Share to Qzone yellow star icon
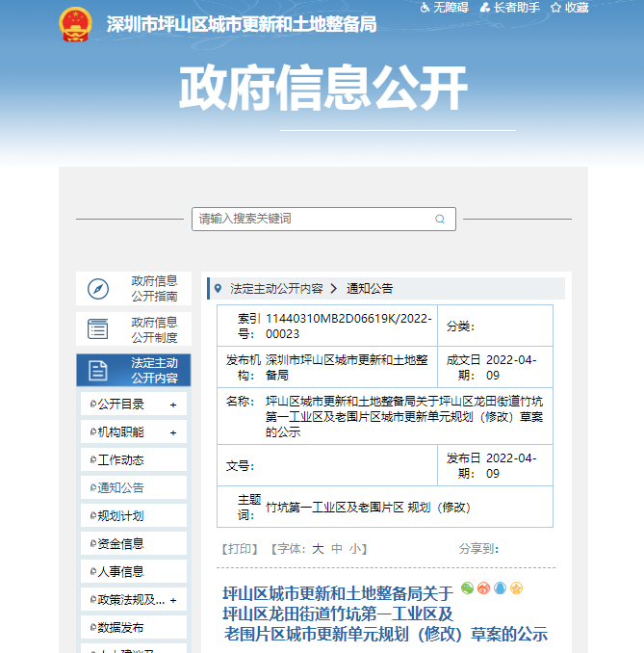This screenshot has width=644, height=653. point(516,588)
